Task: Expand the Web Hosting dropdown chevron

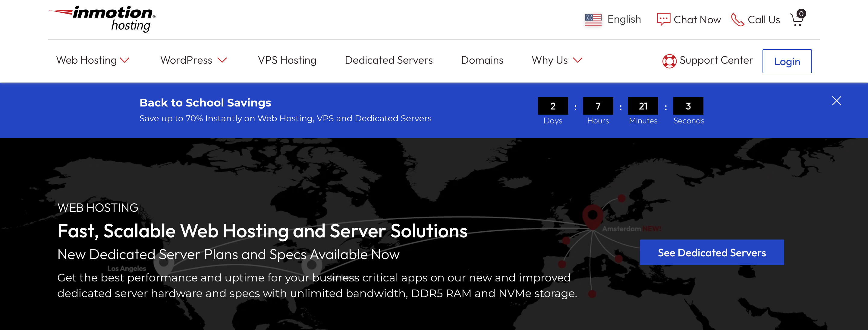Action: [125, 60]
